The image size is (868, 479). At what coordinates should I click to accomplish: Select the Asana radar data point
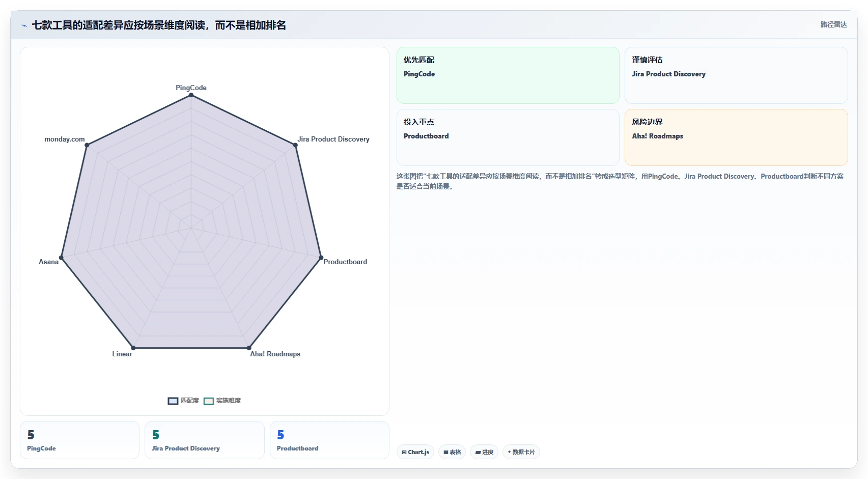click(61, 258)
